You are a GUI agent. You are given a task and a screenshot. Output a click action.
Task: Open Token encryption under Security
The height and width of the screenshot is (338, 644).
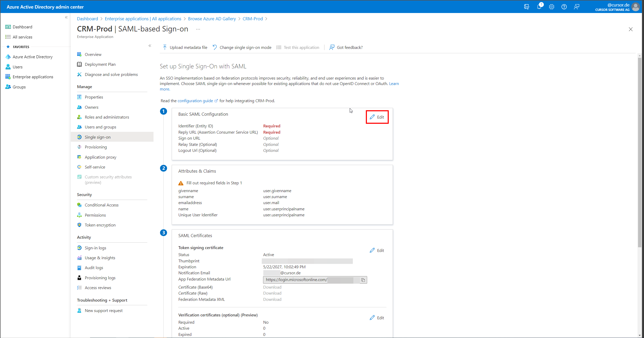point(100,225)
